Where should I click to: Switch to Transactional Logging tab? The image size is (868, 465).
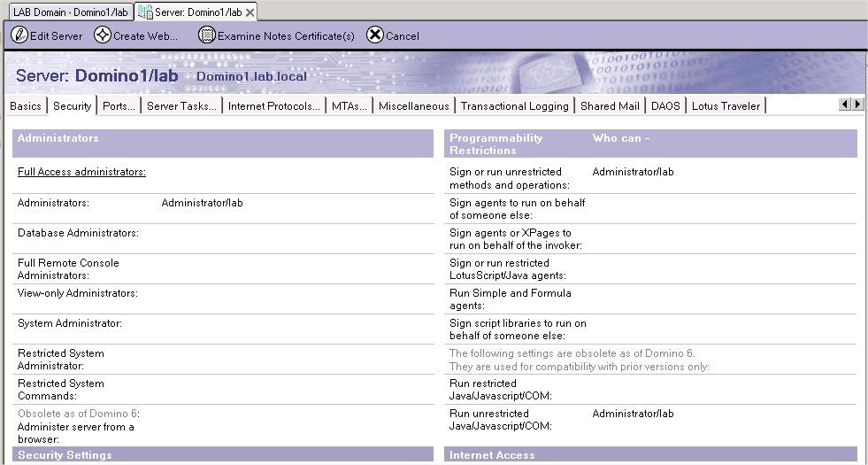514,105
